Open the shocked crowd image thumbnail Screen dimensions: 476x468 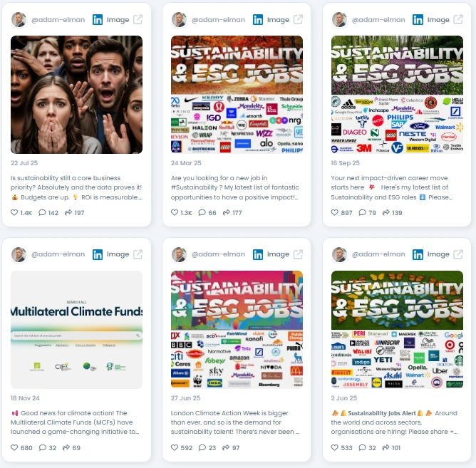tap(76, 95)
